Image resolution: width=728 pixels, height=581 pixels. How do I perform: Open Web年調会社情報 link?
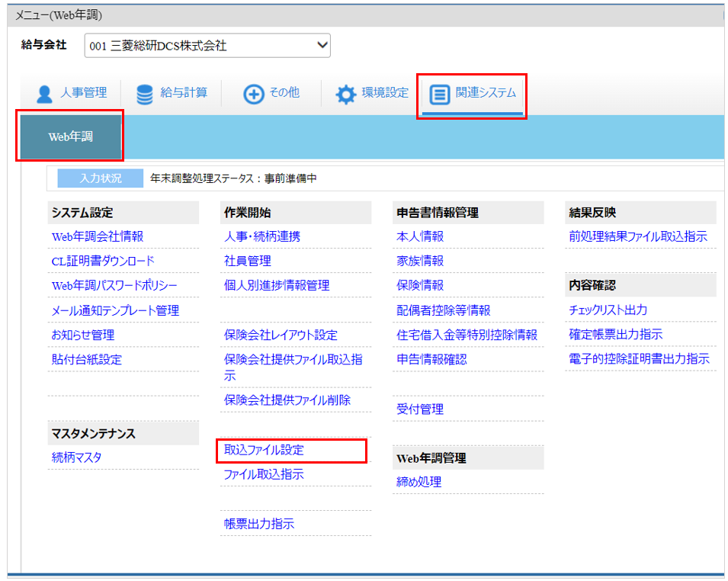[x=98, y=236]
